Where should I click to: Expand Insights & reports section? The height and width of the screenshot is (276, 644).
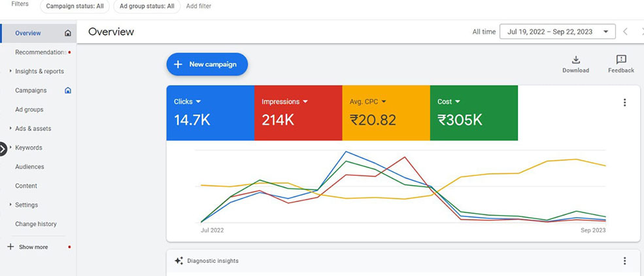coord(11,71)
